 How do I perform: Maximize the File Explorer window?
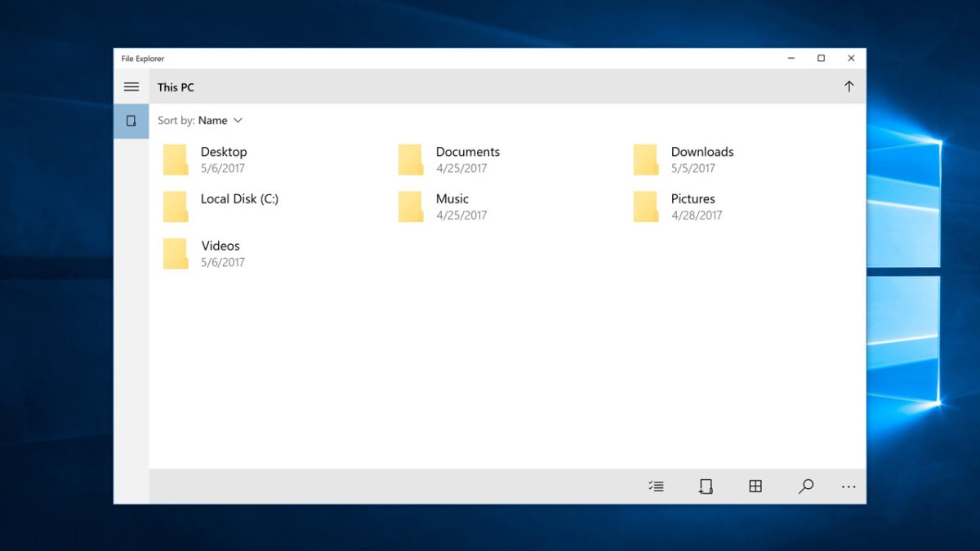coord(820,58)
